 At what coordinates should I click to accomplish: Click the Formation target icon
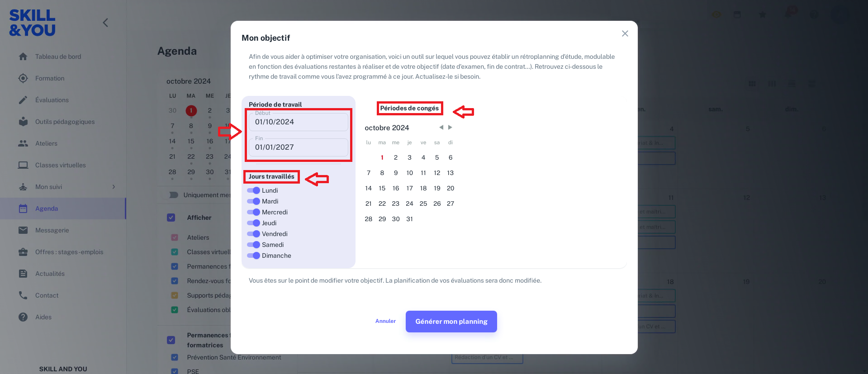pos(23,78)
